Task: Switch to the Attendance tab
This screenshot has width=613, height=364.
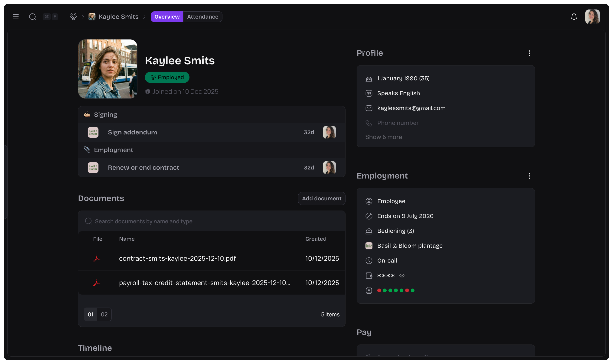Action: tap(203, 17)
